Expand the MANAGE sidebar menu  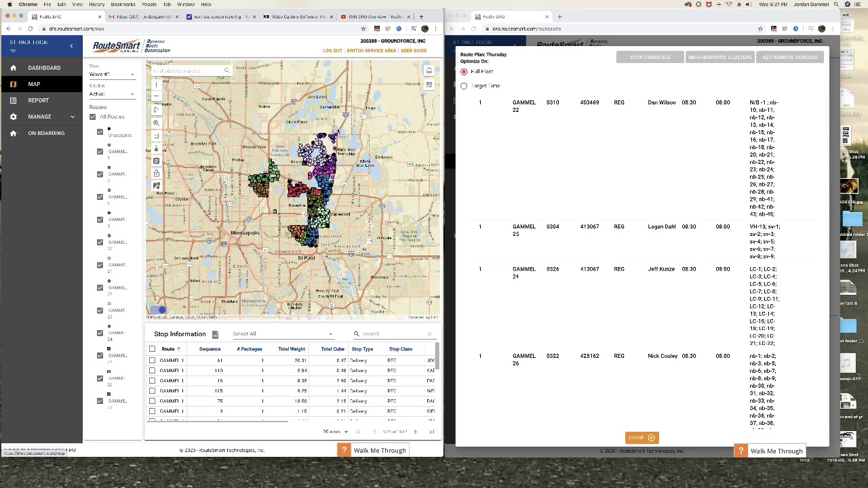pos(41,117)
